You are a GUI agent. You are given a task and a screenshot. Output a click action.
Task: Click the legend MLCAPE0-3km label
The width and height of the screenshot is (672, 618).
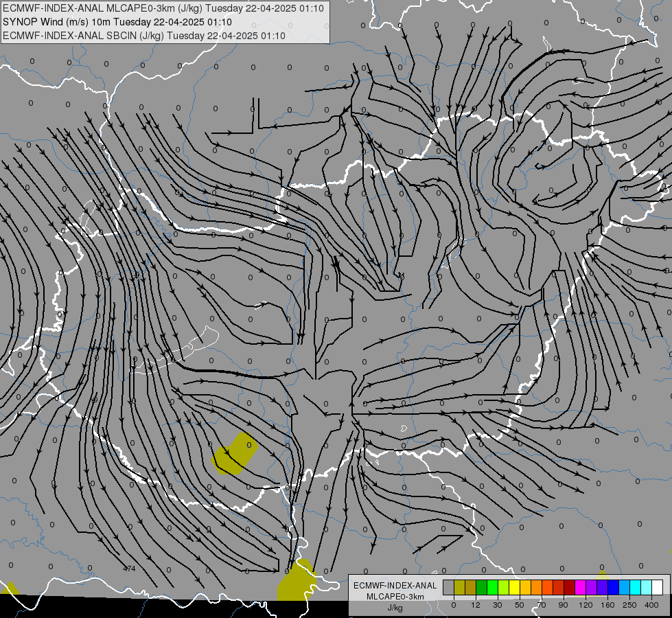[x=395, y=597]
